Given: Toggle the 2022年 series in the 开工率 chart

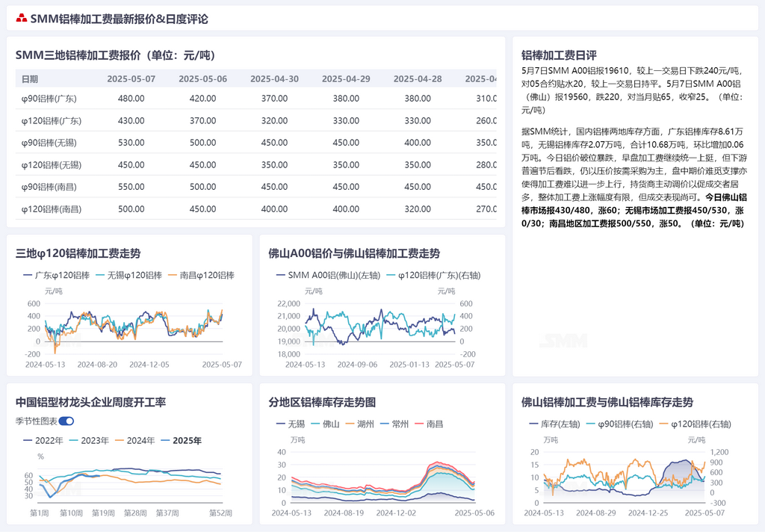Looking at the screenshot, I should pyautogui.click(x=43, y=441).
